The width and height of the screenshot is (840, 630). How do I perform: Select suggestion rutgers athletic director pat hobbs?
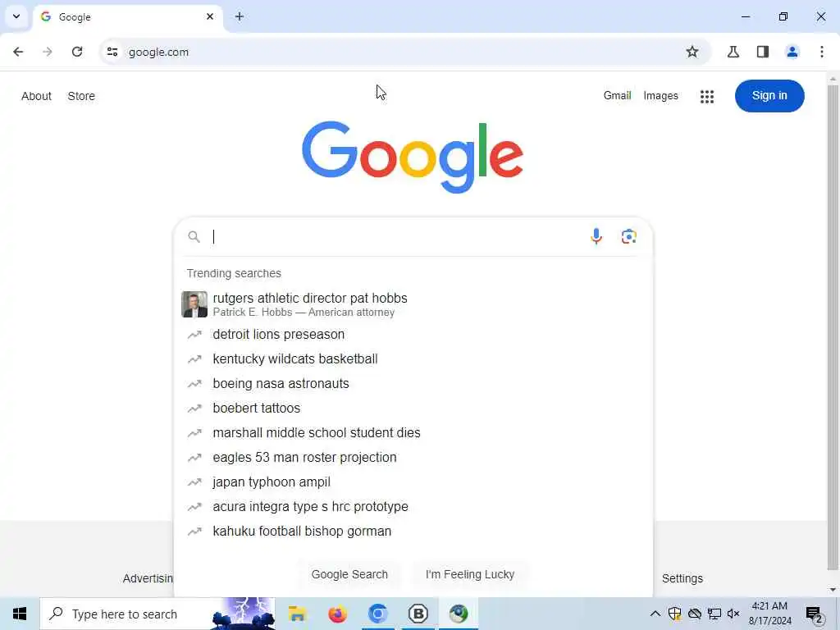pos(413,304)
